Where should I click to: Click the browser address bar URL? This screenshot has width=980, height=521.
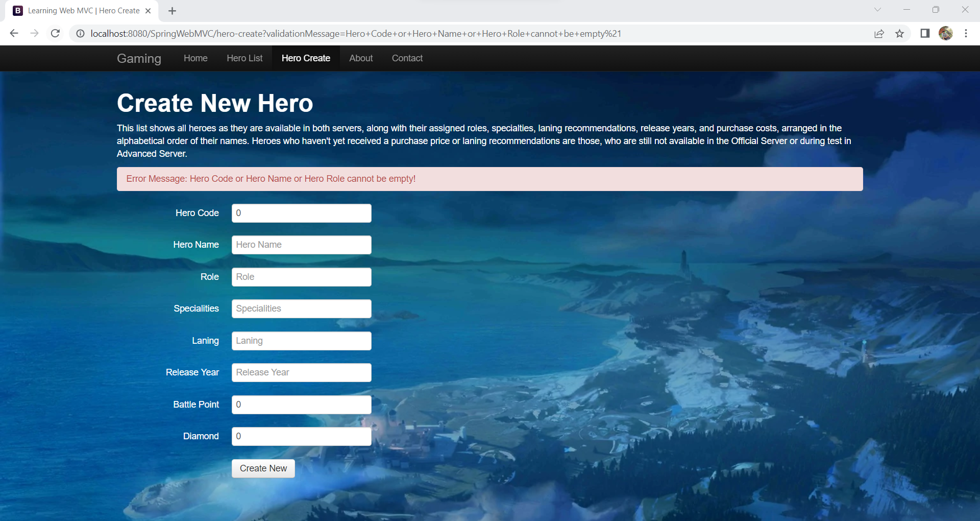[x=356, y=34]
